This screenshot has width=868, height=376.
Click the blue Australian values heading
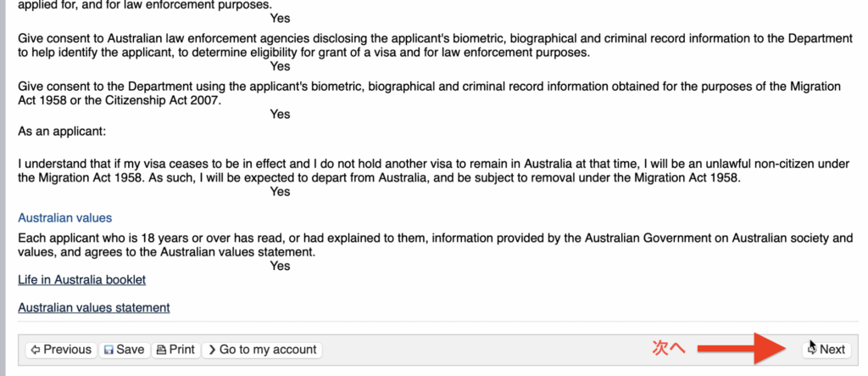65,218
